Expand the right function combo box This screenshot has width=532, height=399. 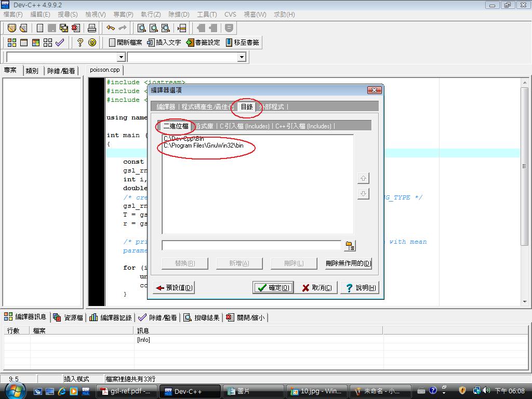coord(242,57)
